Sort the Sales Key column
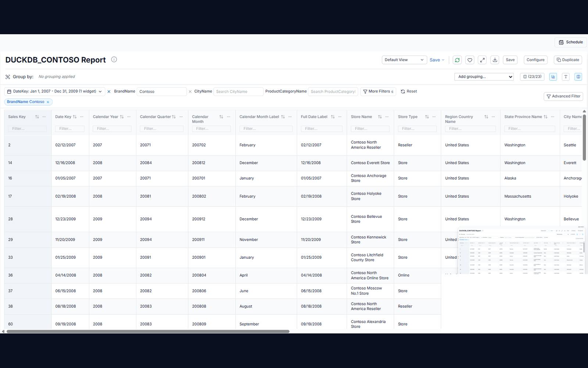 coord(37,117)
